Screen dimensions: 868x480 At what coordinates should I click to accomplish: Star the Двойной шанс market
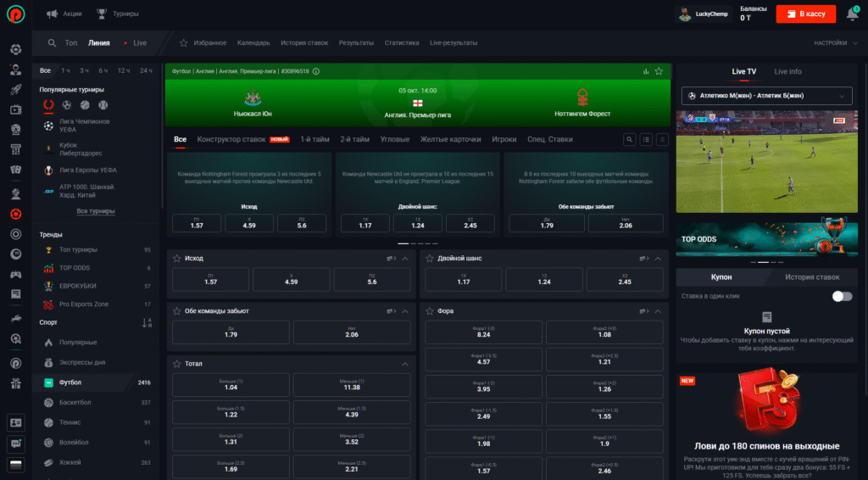click(430, 259)
